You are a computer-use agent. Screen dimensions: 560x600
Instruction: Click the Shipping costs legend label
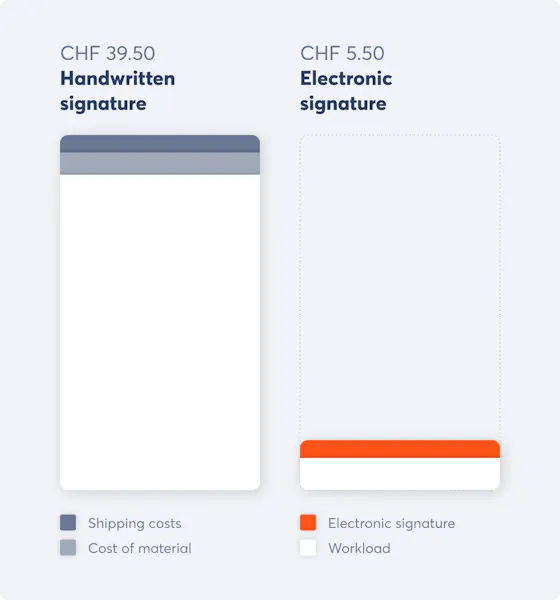point(135,523)
